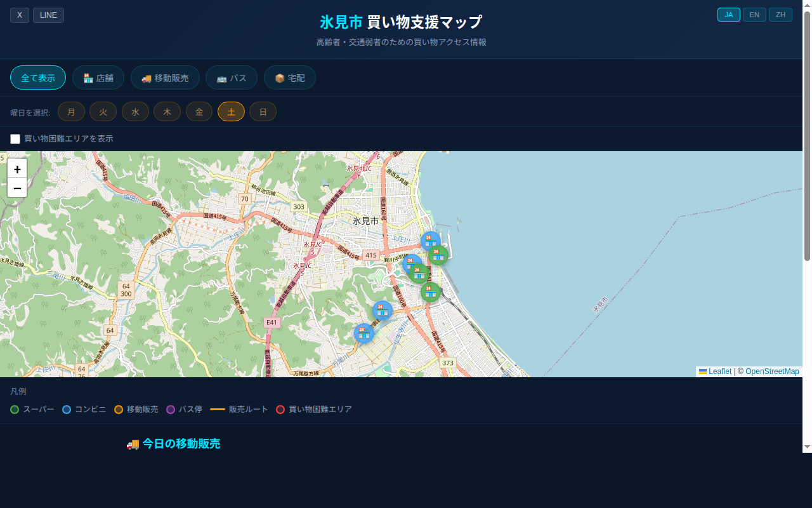Share via the LINE button

pos(48,15)
